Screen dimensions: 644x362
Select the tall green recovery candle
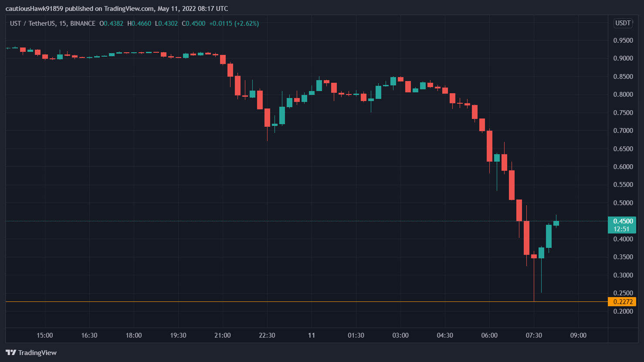click(549, 235)
